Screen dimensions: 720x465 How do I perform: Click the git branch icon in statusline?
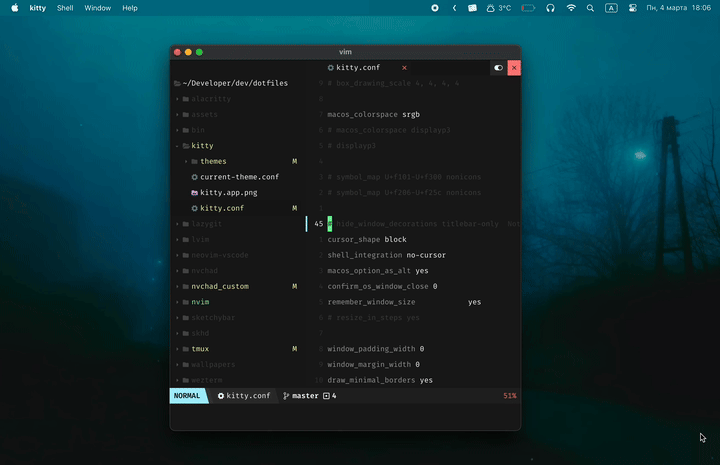coord(286,396)
